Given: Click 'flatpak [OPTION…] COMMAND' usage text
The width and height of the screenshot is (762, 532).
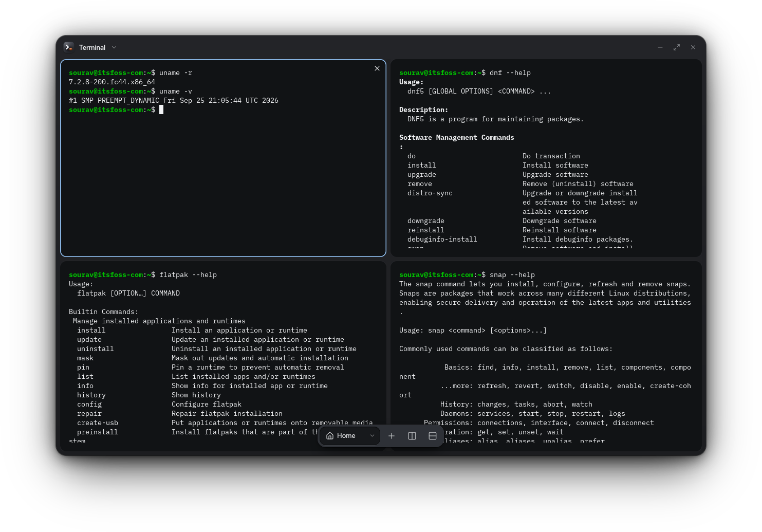Looking at the screenshot, I should 128,293.
